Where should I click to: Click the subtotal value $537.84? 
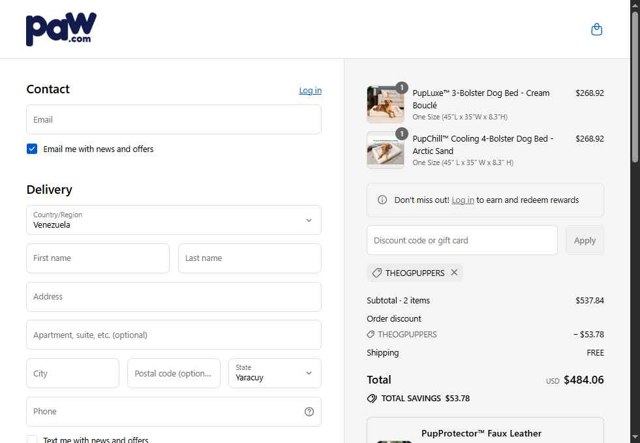pos(590,301)
